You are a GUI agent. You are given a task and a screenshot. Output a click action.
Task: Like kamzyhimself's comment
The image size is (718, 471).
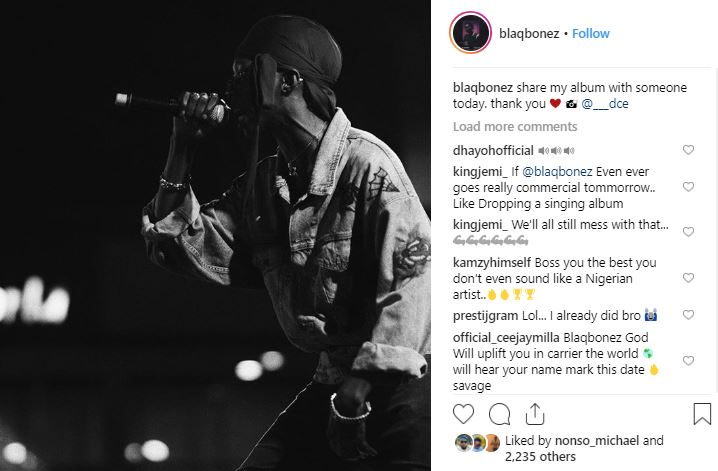click(688, 277)
